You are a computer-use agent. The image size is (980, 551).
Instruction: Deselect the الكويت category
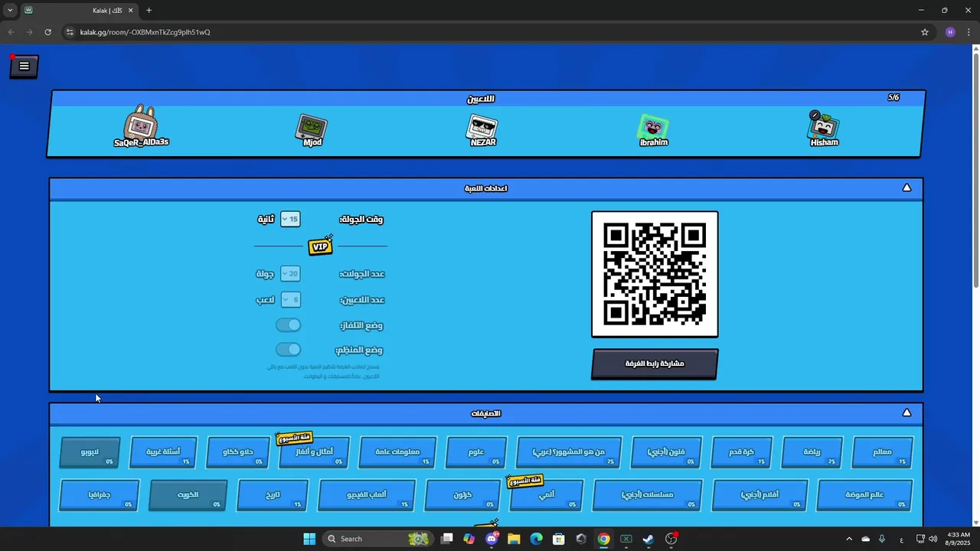pos(188,495)
